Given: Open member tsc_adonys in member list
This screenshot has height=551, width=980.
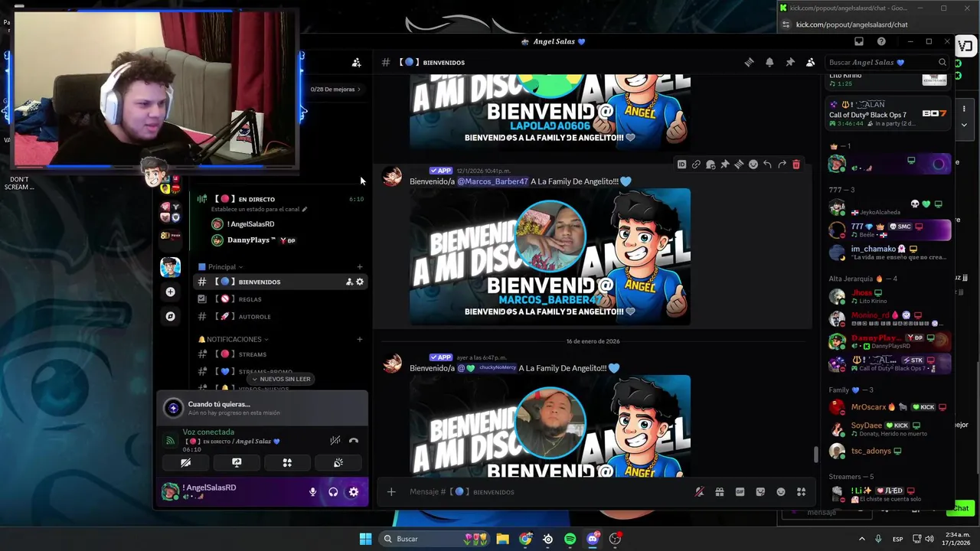Looking at the screenshot, I should 888,451.
